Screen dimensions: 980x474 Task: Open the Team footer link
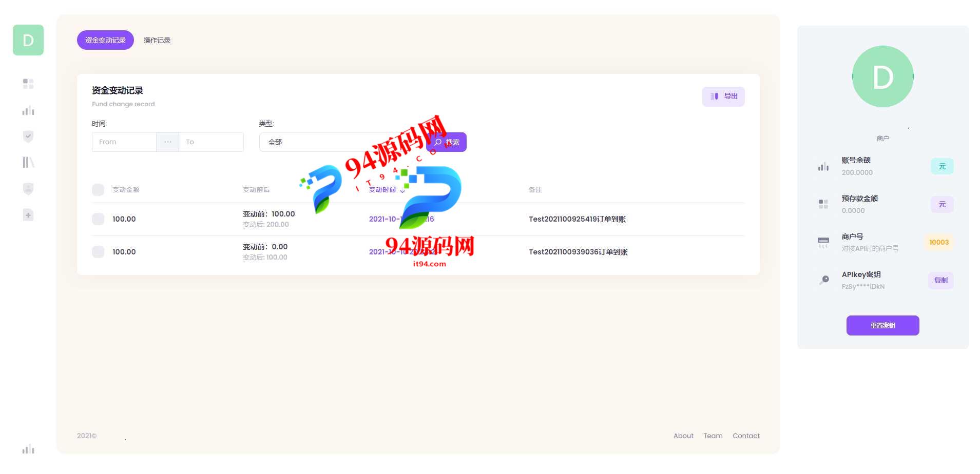coord(713,436)
